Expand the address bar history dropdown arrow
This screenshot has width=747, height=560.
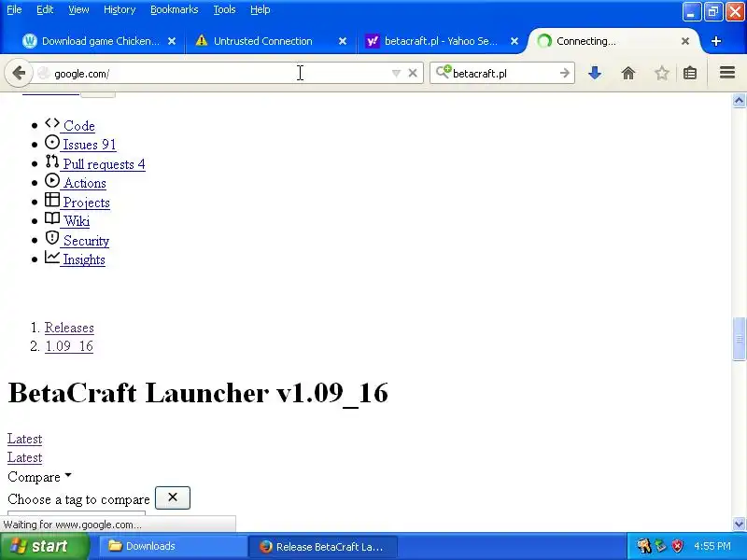click(x=396, y=74)
